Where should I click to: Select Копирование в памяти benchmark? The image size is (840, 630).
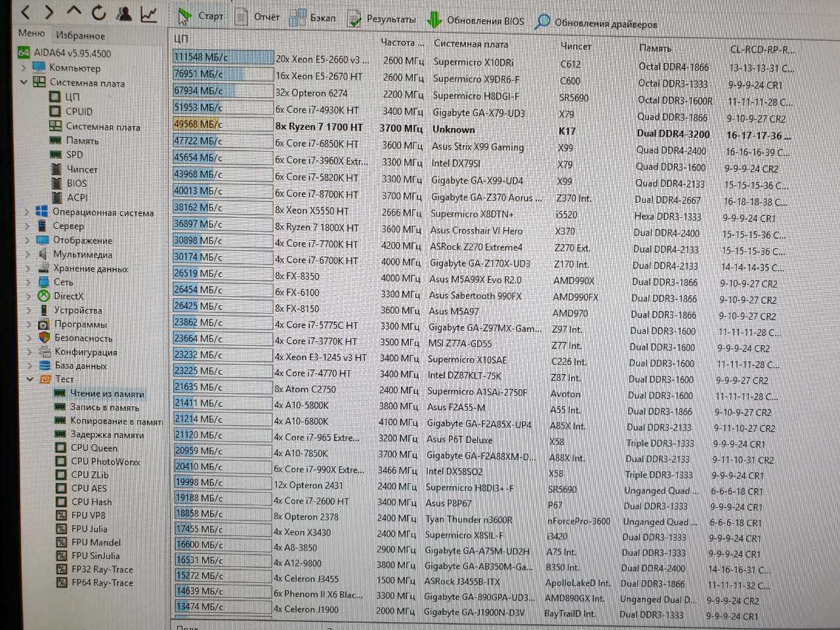click(x=109, y=421)
